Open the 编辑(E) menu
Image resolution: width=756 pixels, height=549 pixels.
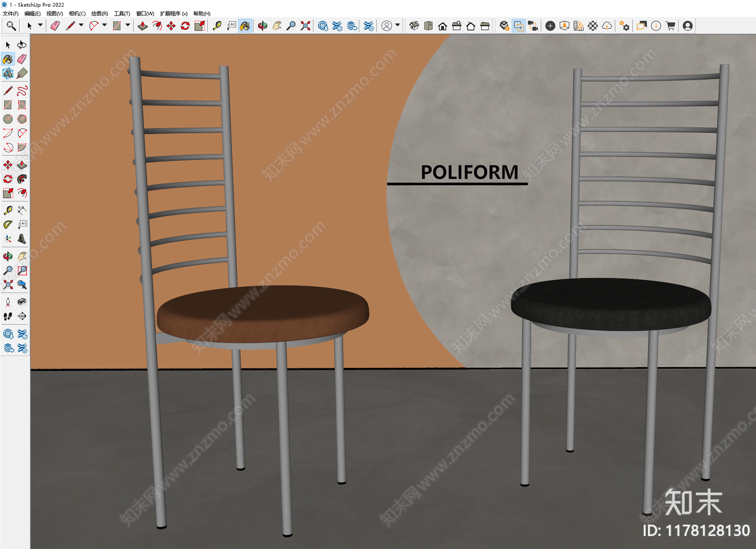(32, 14)
